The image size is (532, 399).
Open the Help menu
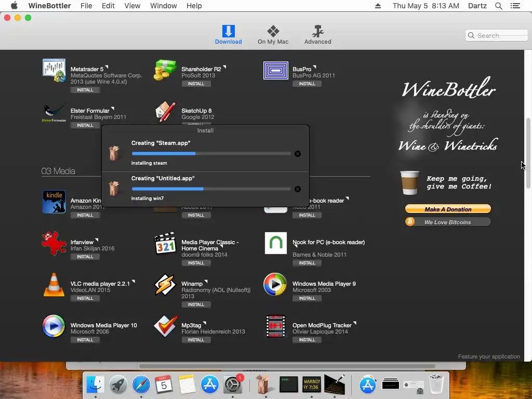click(x=194, y=6)
